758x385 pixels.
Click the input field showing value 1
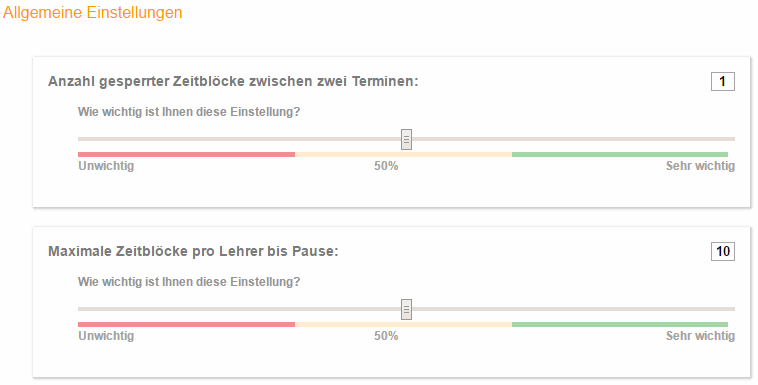723,81
